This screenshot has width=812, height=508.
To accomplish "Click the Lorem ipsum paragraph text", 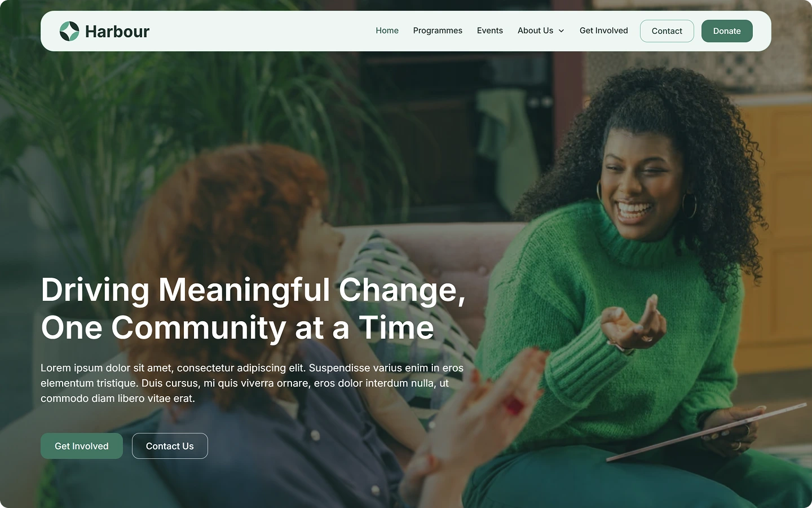I will 252,383.
